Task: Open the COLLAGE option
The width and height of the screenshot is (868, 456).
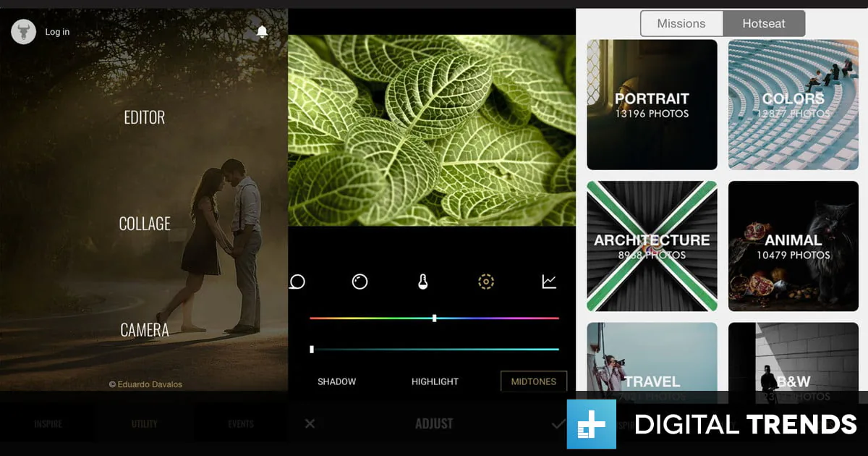Action: (145, 224)
